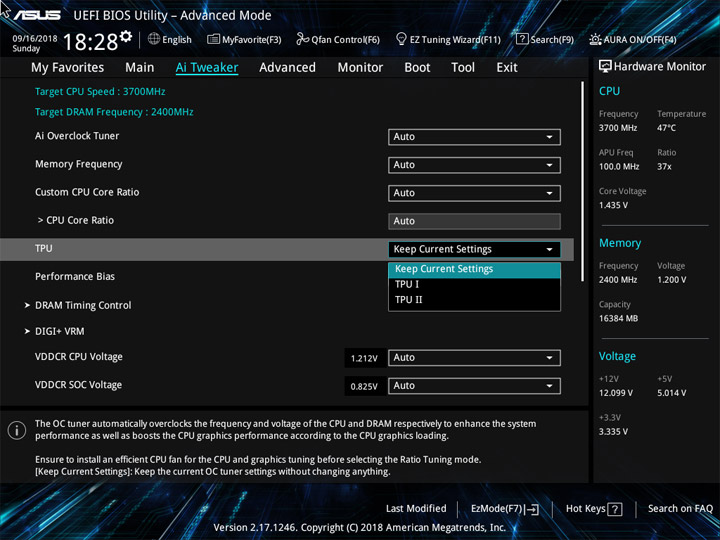Image resolution: width=720 pixels, height=540 pixels.
Task: Go to the Advanced tab
Action: (x=287, y=68)
